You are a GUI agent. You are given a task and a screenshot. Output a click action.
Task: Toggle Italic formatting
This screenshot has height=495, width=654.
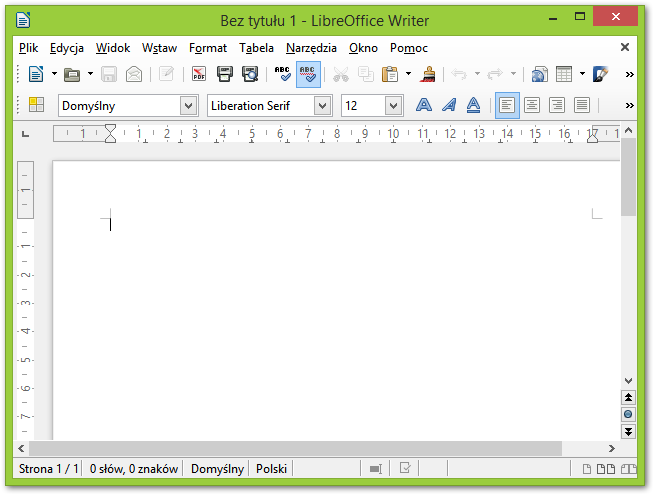[449, 105]
